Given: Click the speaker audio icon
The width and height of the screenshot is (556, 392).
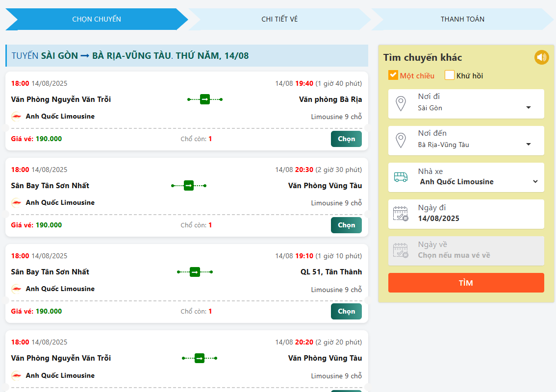Looking at the screenshot, I should [541, 57].
